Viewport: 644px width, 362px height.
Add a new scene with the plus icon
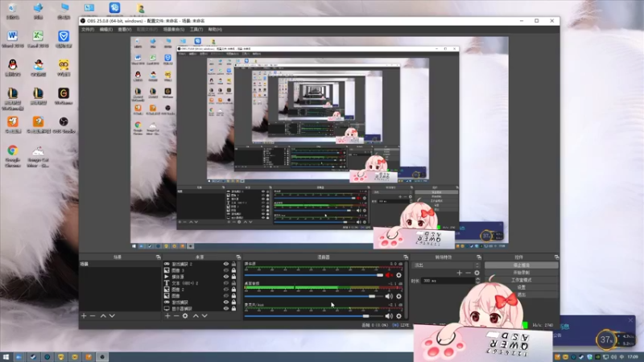click(x=84, y=316)
